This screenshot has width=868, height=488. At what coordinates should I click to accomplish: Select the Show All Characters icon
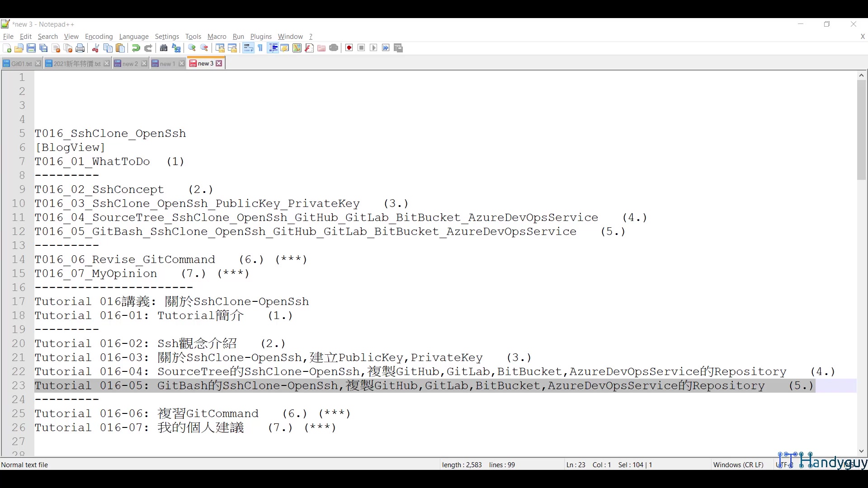click(x=260, y=48)
